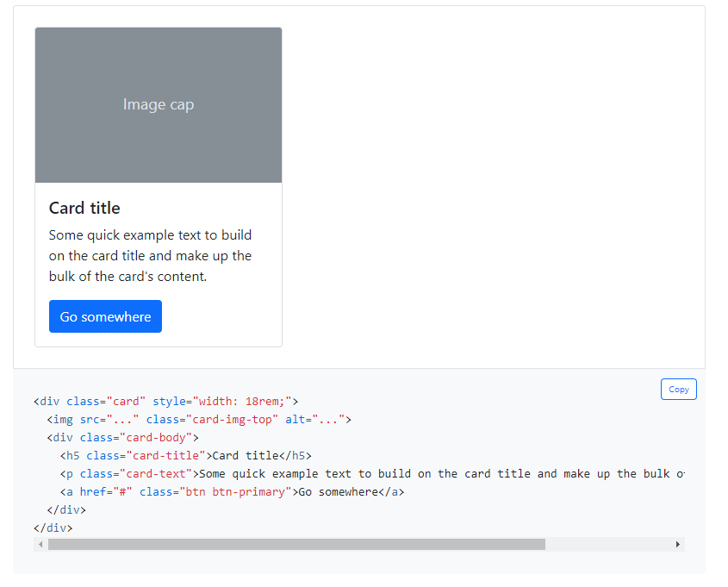728x587 pixels.
Task: Click the right arrow of the code scrollbar
Action: (x=678, y=544)
